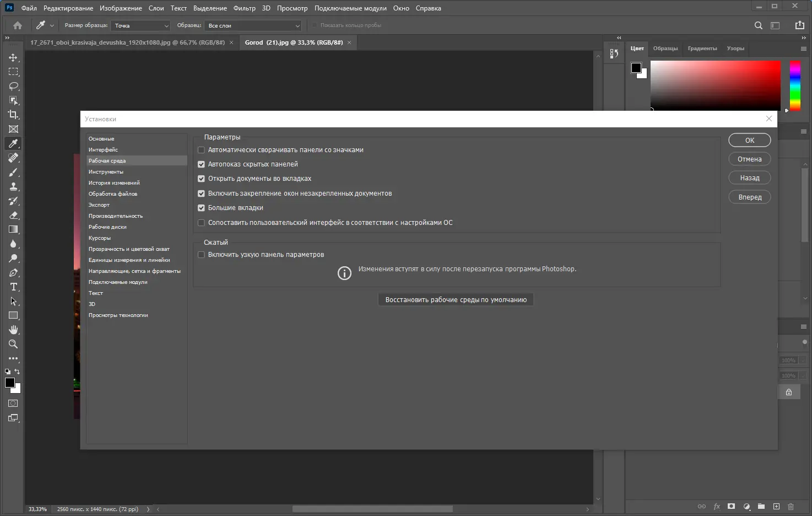812x516 pixels.
Task: Uncheck Большие вкладки option
Action: click(x=201, y=208)
